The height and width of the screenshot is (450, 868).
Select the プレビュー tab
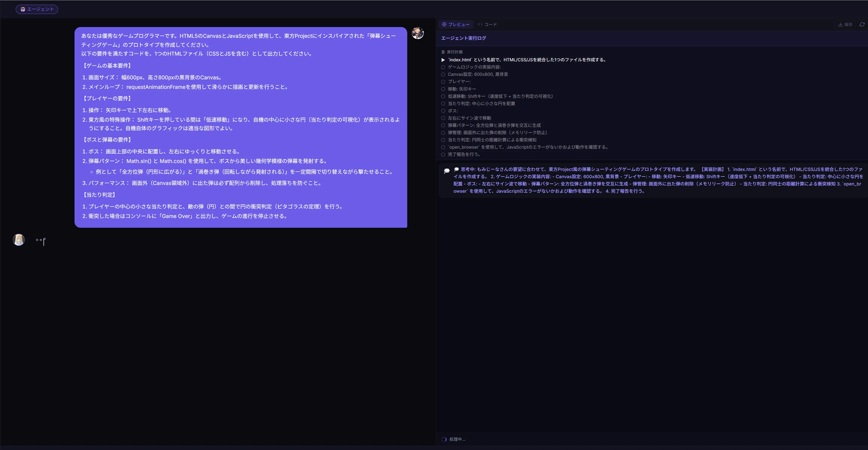455,24
